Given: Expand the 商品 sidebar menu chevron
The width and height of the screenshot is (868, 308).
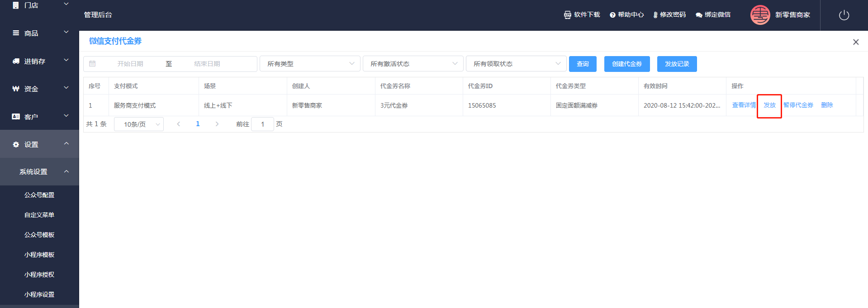Looking at the screenshot, I should (66, 32).
